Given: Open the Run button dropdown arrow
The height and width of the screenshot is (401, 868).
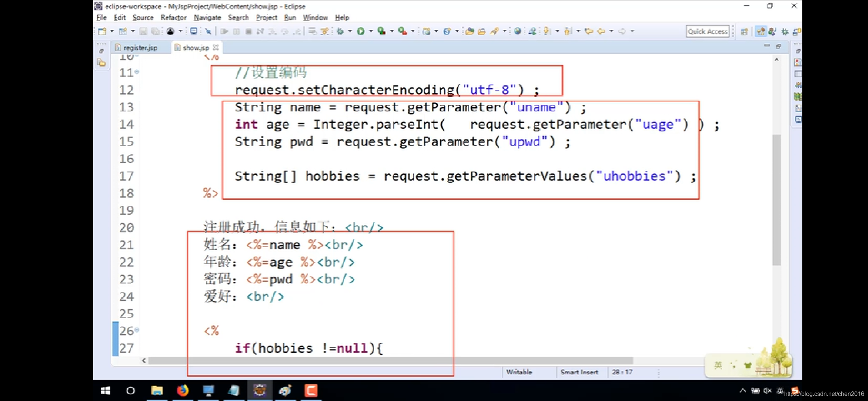Looking at the screenshot, I should tap(371, 32).
